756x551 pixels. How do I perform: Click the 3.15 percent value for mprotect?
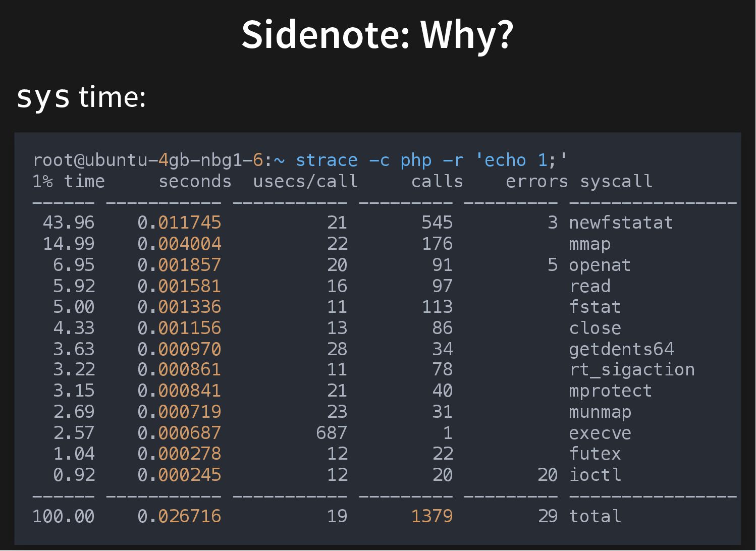coord(74,392)
